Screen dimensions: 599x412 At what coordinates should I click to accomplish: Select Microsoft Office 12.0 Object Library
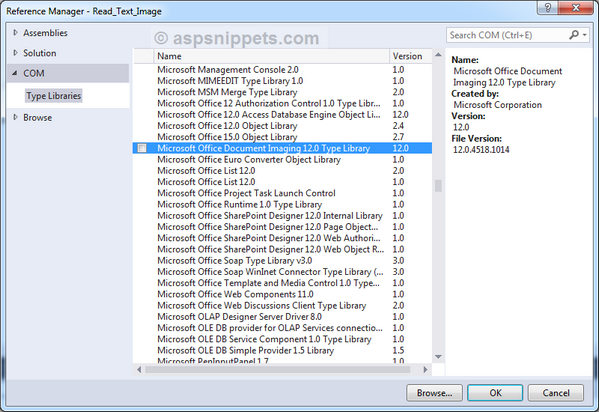click(282, 126)
